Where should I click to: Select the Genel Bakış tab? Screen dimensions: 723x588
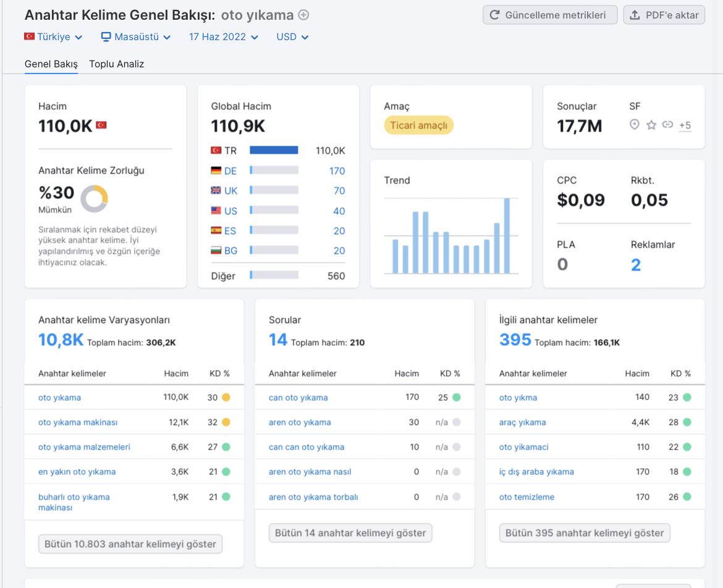tap(51, 64)
